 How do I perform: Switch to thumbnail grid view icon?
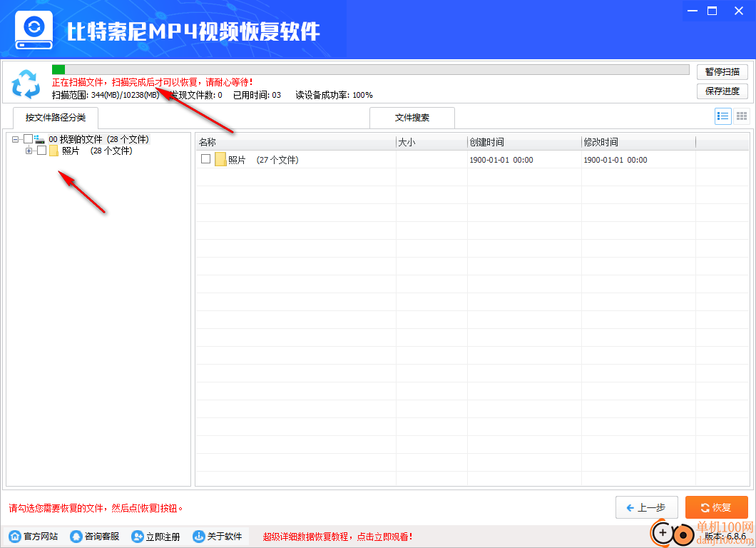click(742, 116)
